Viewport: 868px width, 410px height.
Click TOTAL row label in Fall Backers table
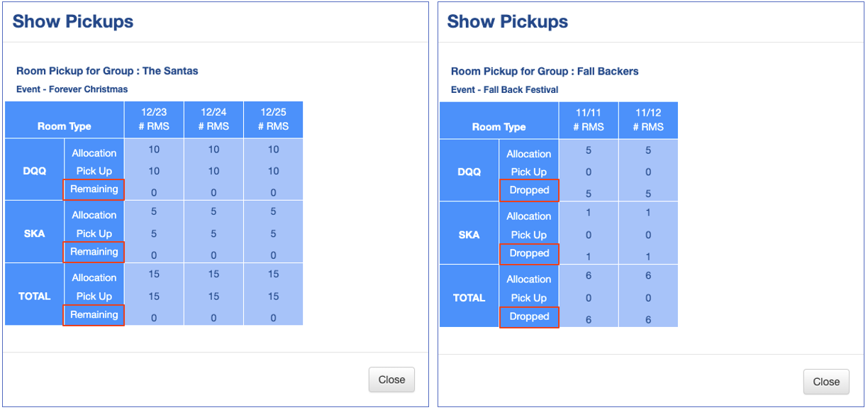pyautogui.click(x=469, y=298)
